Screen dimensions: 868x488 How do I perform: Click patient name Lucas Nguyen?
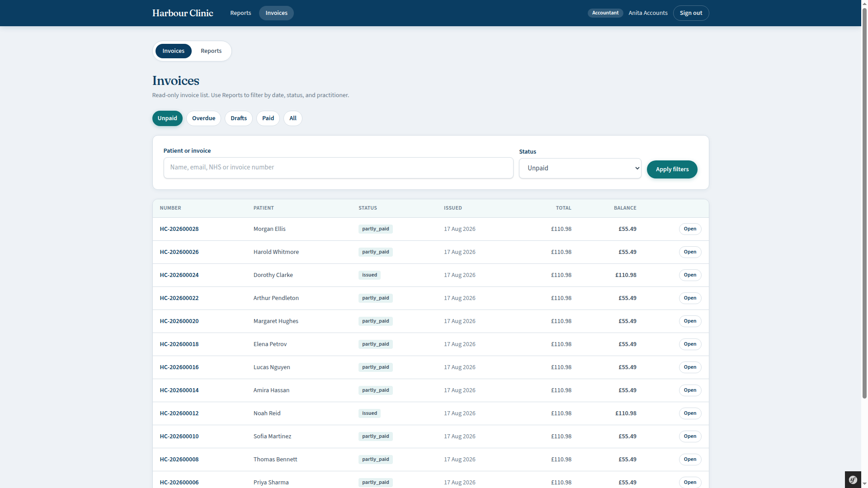272,367
